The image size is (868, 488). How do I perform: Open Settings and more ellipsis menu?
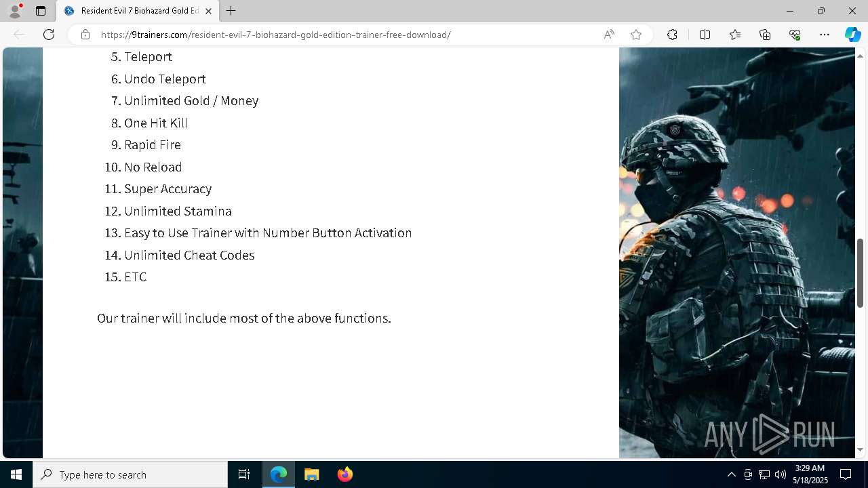[825, 35]
